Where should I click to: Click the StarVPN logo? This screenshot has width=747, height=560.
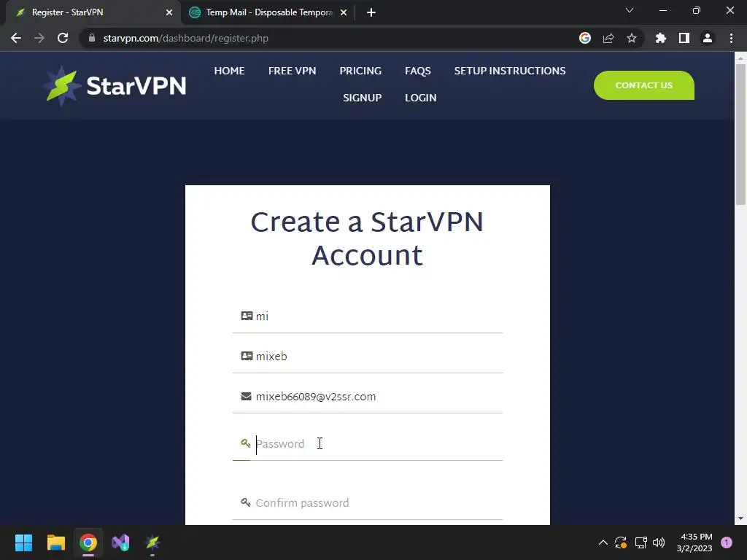pyautogui.click(x=115, y=86)
